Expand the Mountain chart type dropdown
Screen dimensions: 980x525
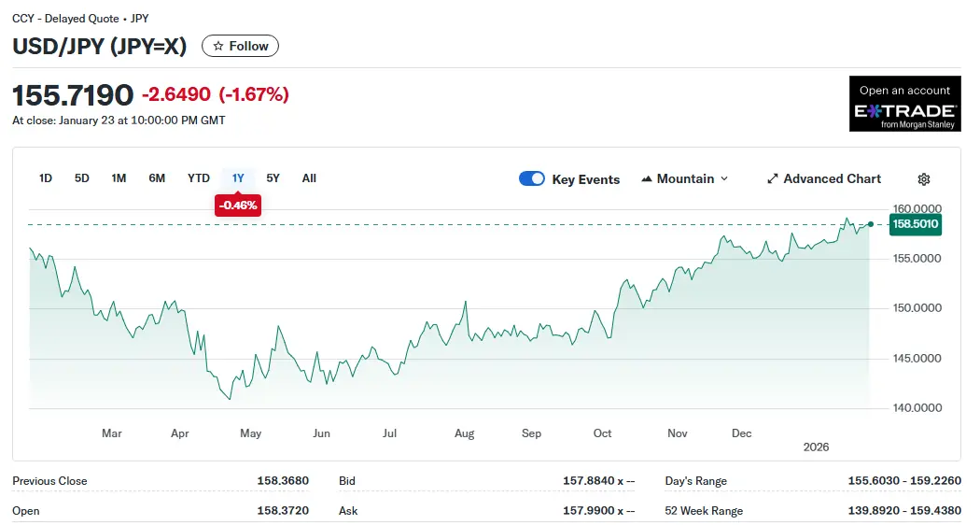[724, 179]
